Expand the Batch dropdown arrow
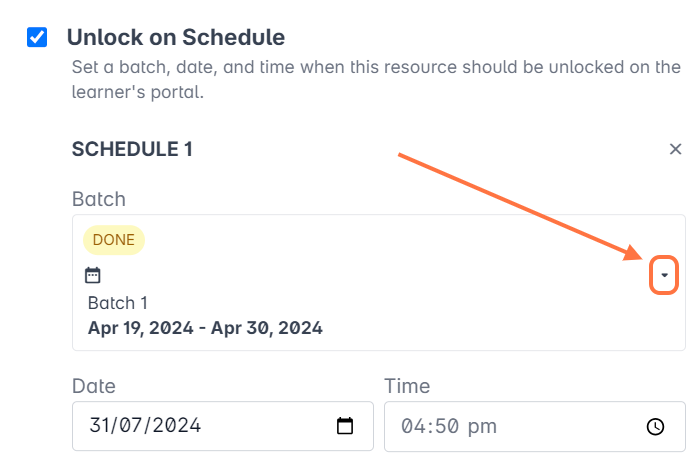Image resolution: width=696 pixels, height=461 pixels. tap(664, 275)
